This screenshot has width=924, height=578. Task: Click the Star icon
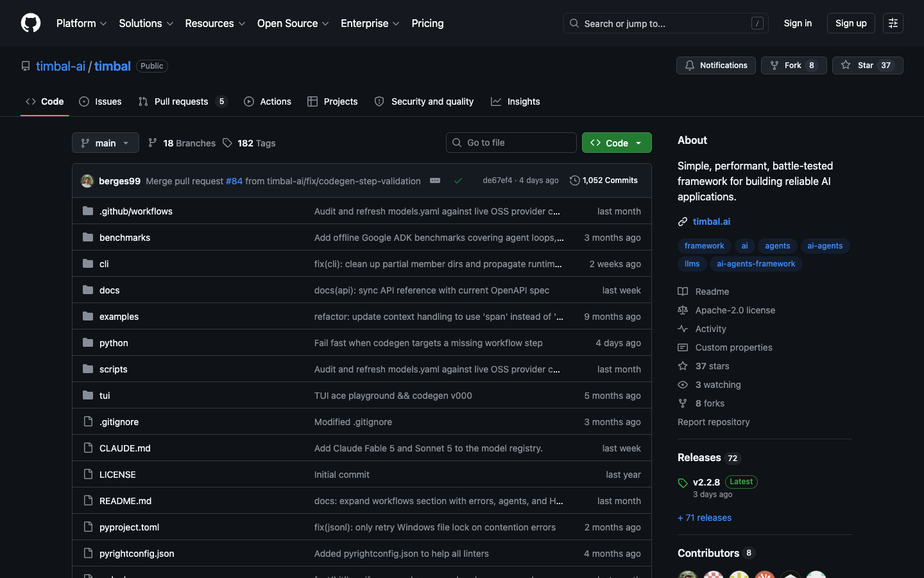pyautogui.click(x=846, y=66)
